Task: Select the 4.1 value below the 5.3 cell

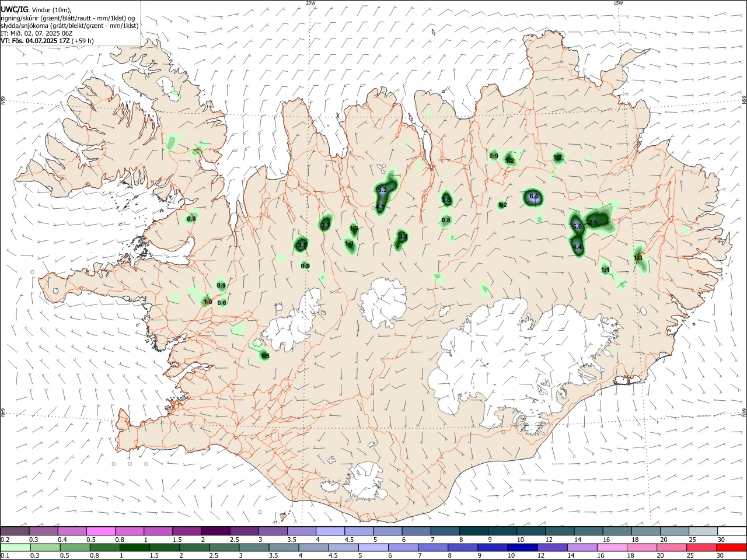Action: pyautogui.click(x=380, y=207)
